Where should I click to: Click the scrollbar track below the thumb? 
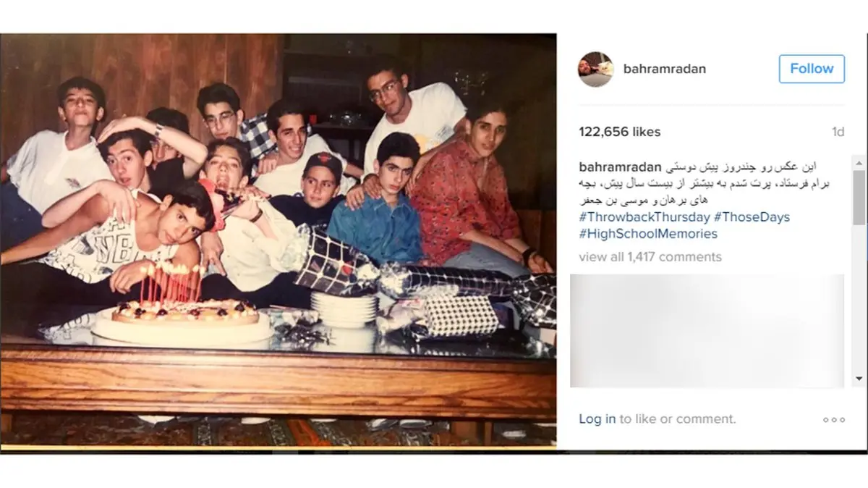point(858,297)
